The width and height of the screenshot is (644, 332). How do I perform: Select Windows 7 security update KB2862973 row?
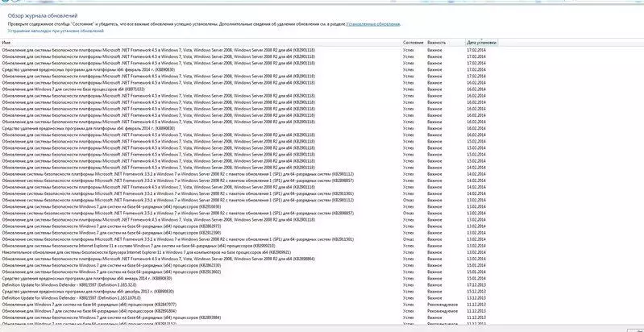coord(249,226)
